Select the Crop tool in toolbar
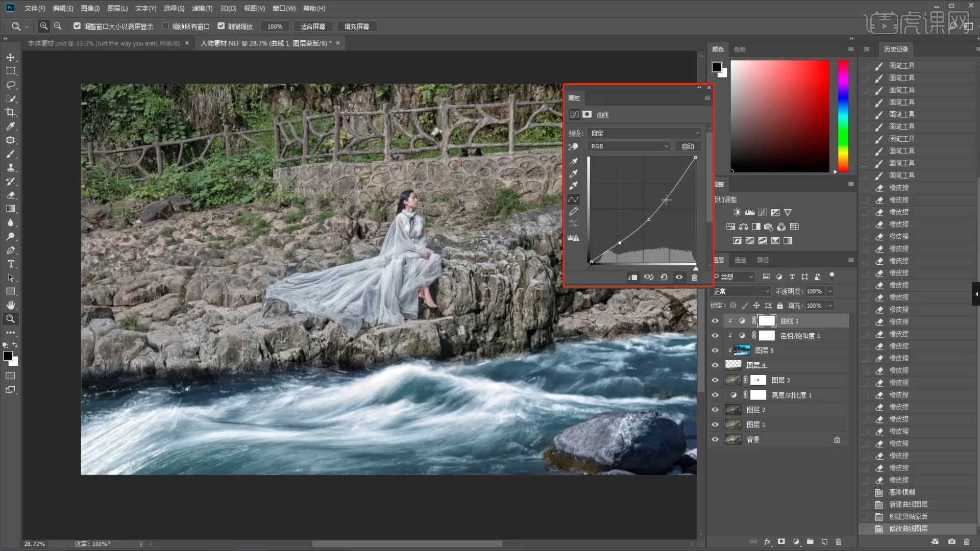Screen dimensions: 980x551 click(10, 112)
